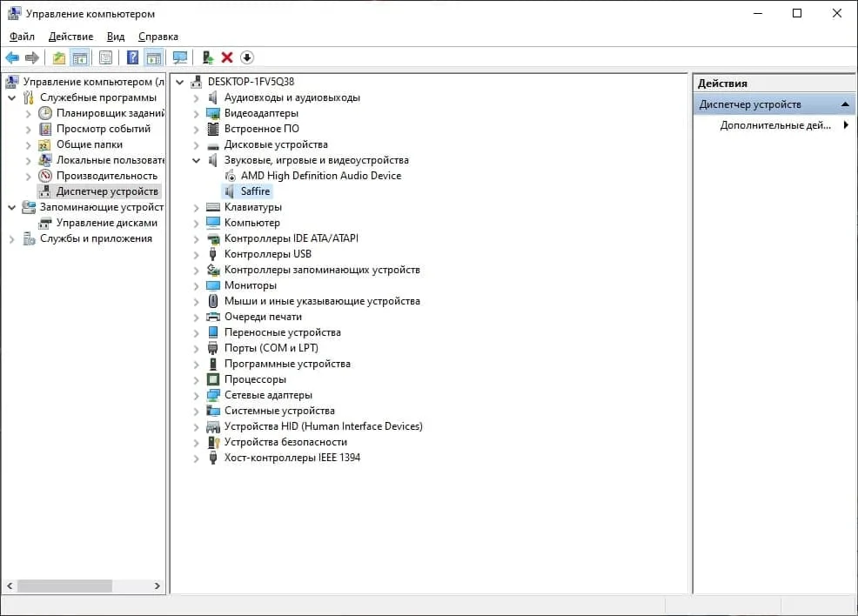
Task: Click the Процессоры CPU icon
Action: coord(213,379)
